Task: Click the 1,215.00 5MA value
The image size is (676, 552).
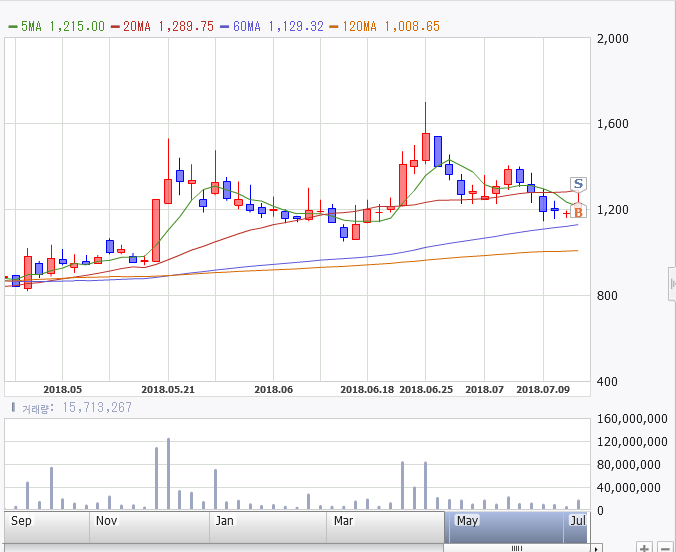Action: coord(77,26)
